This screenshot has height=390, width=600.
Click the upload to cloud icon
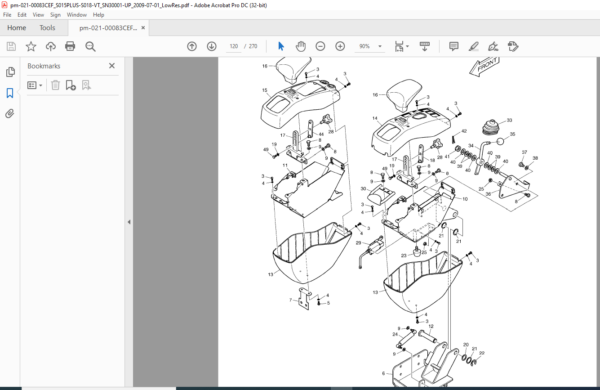click(51, 46)
